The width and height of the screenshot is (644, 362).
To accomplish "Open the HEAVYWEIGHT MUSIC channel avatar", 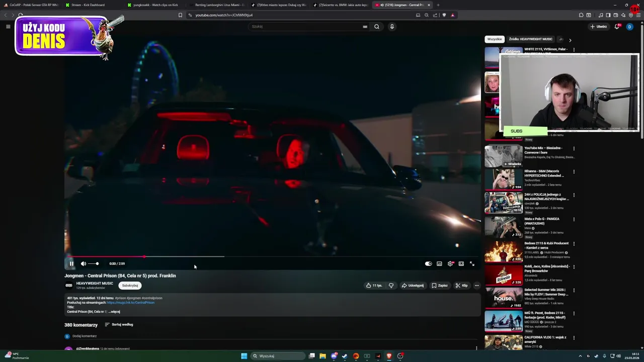I will (x=69, y=286).
